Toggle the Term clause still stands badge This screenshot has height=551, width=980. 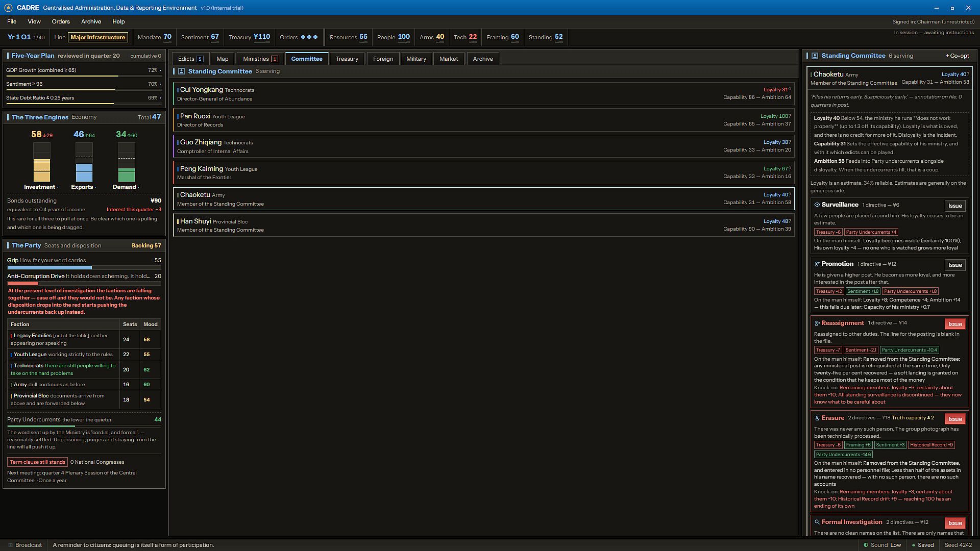(38, 462)
